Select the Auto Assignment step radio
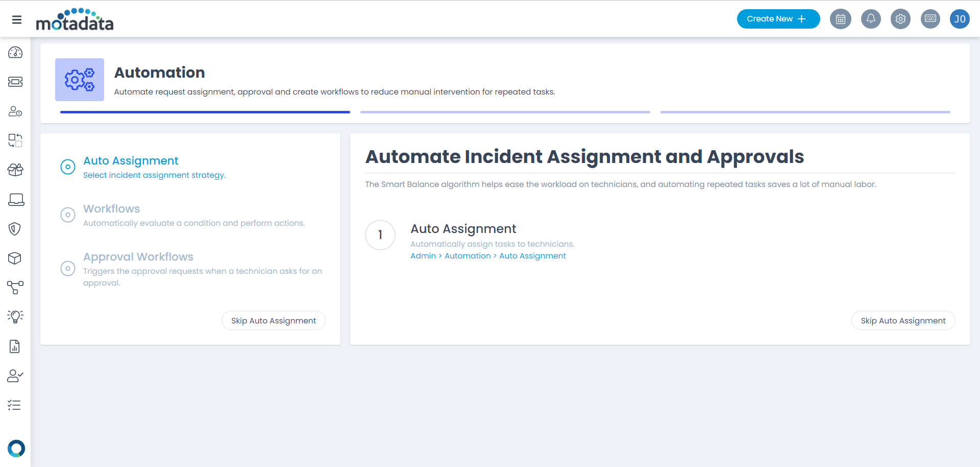 [x=68, y=167]
